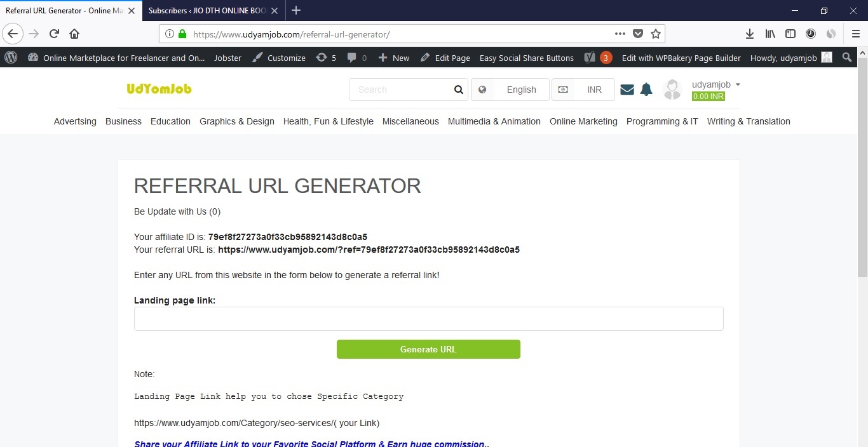The image size is (868, 447).
Task: Open Online Marketplace site name link
Action: [x=116, y=57]
